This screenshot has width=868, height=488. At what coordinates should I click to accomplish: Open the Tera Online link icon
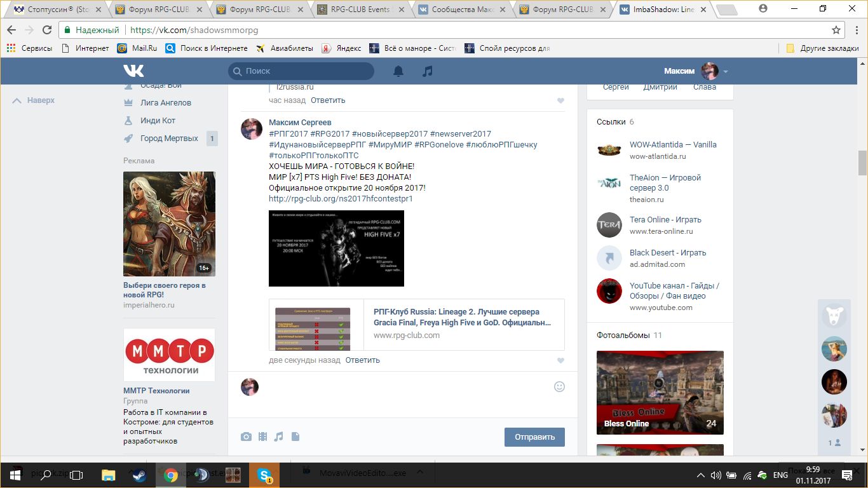(x=609, y=225)
